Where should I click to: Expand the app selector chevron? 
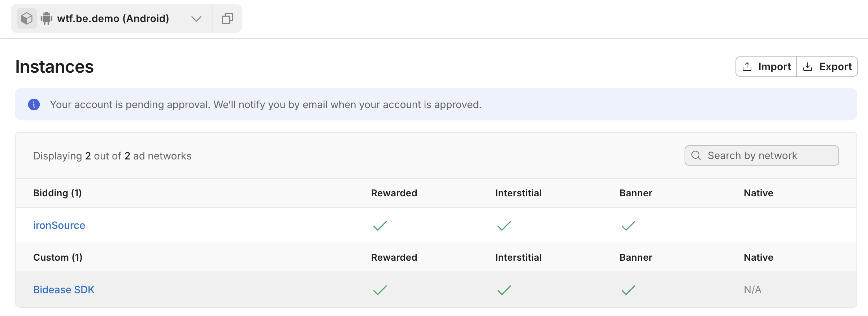click(x=196, y=19)
